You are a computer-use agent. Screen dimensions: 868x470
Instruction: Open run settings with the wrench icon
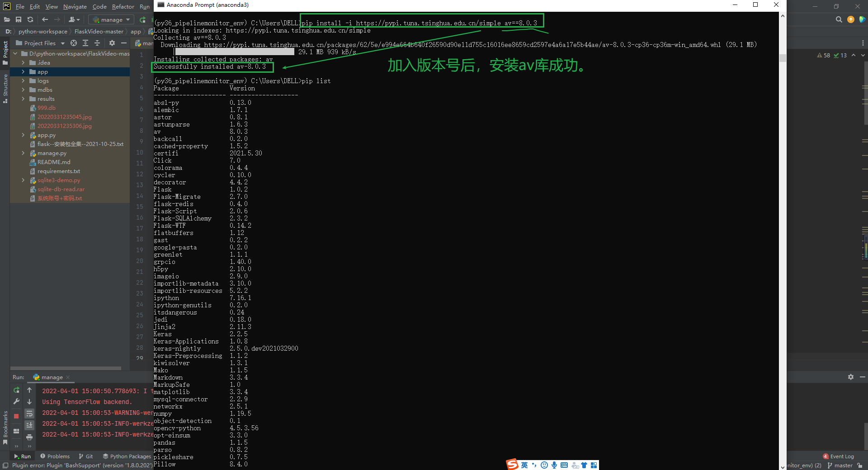coord(16,401)
